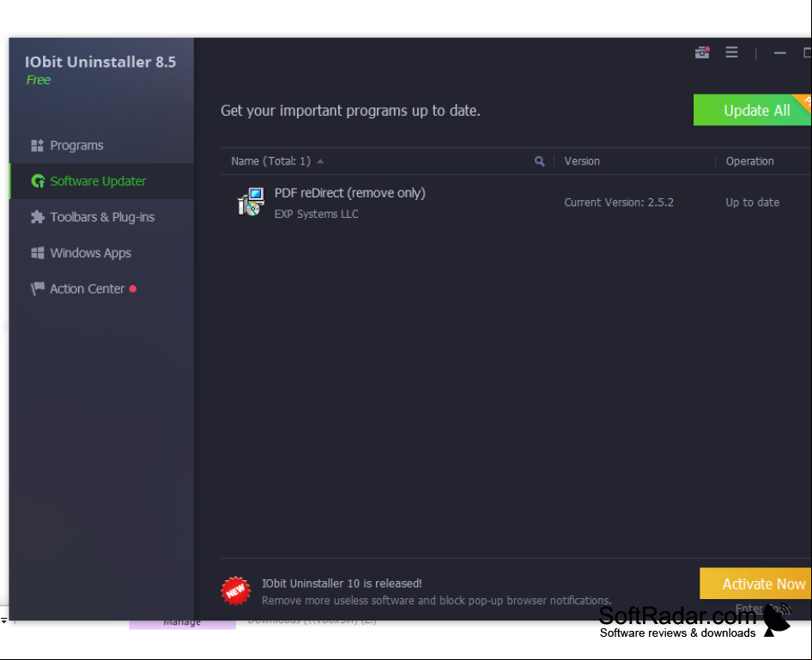Viewport: 812px width, 660px height.
Task: Click the search magnifier icon
Action: 540,161
